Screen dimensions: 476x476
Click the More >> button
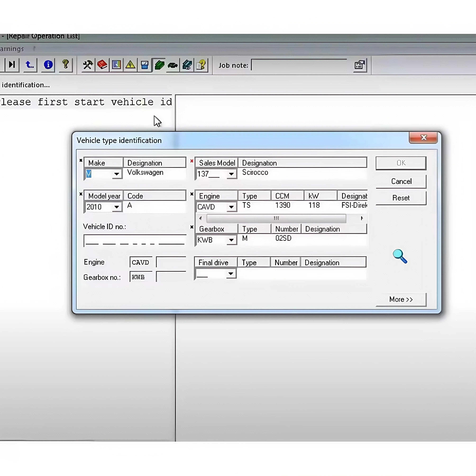pos(401,299)
